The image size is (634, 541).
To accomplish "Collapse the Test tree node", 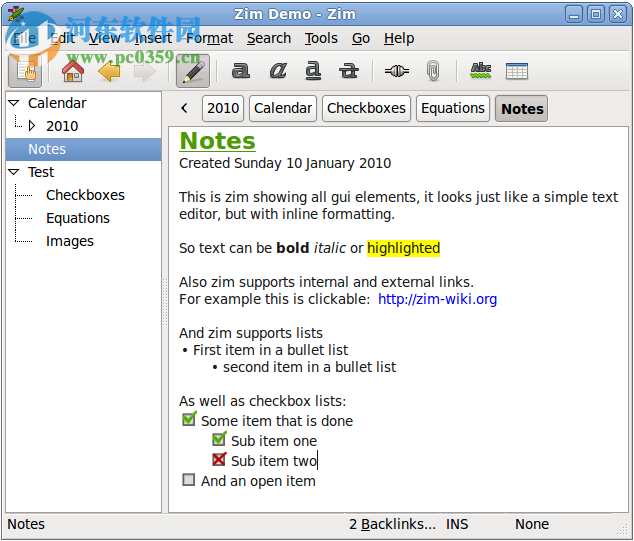I will click(14, 172).
